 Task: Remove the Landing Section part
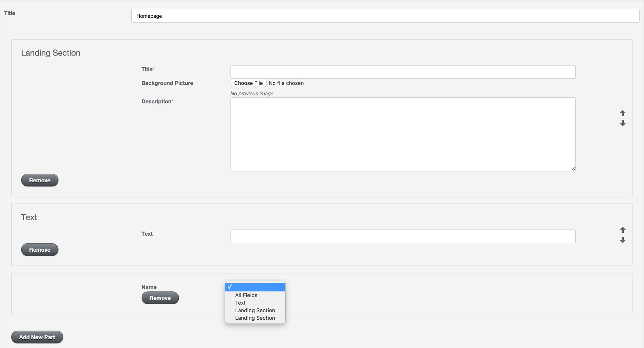[x=40, y=180]
